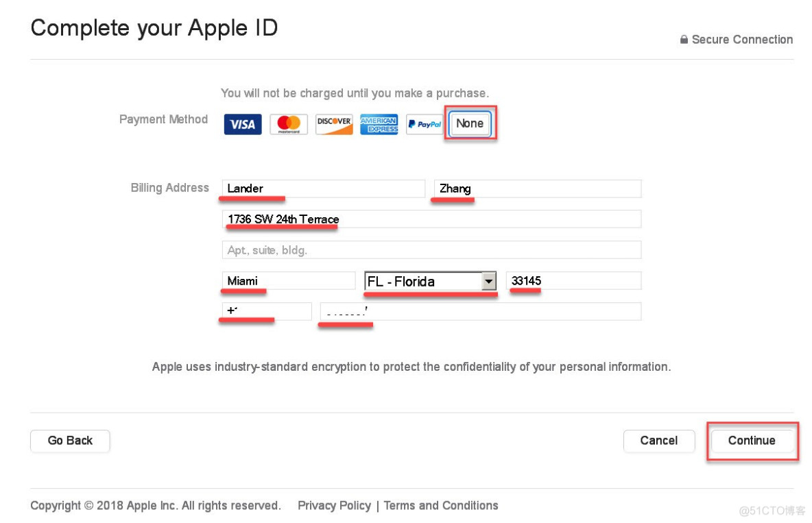The height and width of the screenshot is (523, 812).
Task: Click the Go Back button
Action: tap(70, 441)
